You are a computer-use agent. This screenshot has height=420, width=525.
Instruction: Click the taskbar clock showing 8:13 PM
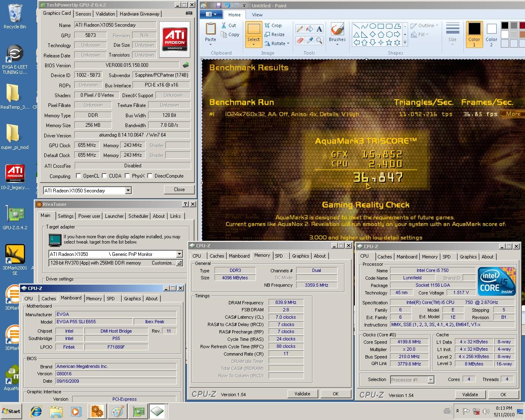point(504,411)
